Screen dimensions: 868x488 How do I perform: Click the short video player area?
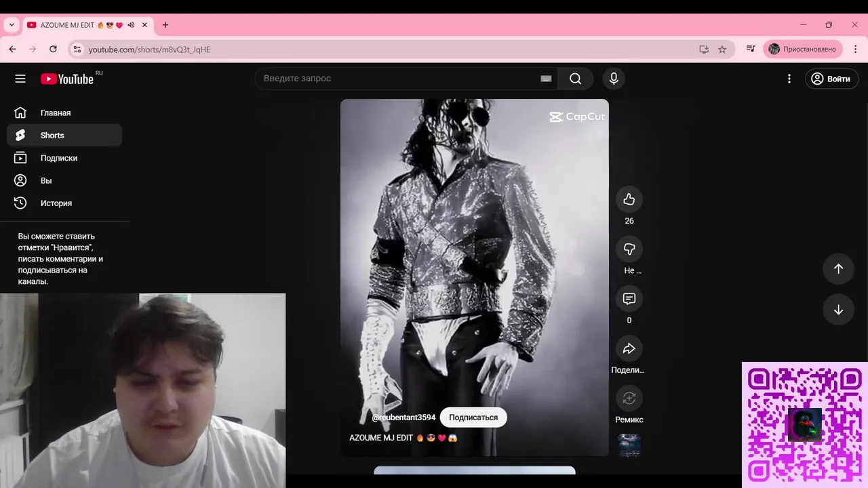pyautogui.click(x=475, y=278)
